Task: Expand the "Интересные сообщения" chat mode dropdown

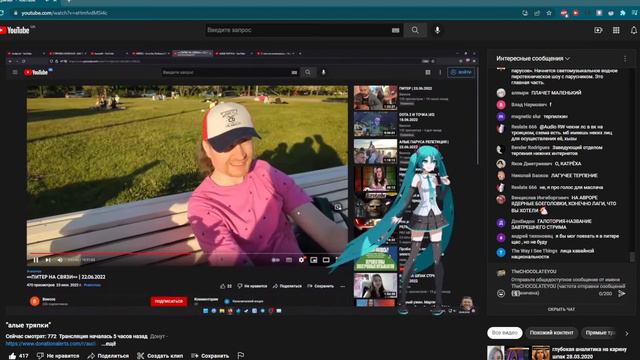Action: 533,59
